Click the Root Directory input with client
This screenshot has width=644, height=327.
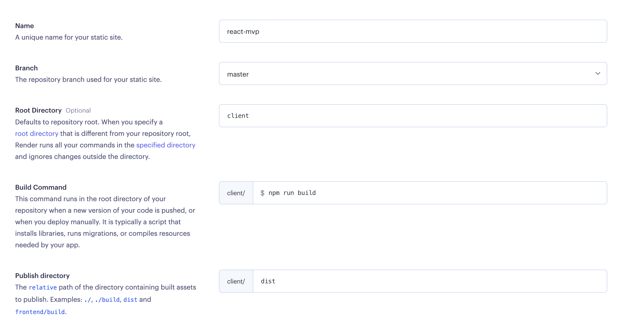[413, 116]
